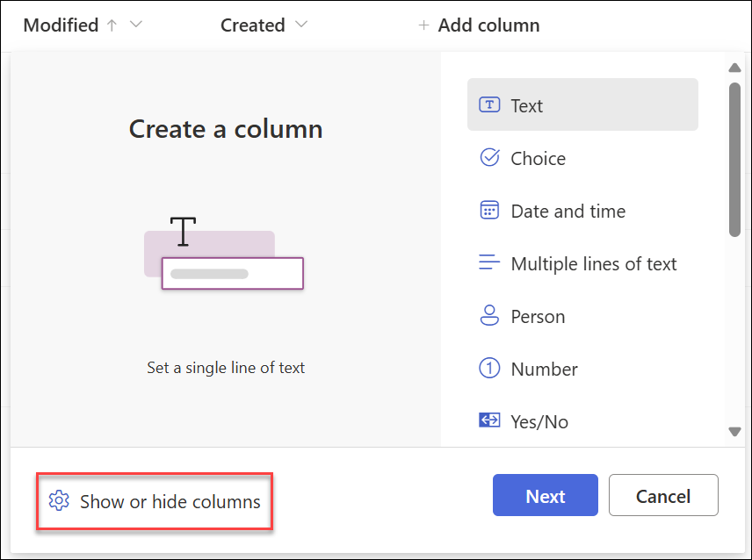Click the ascending sort arrow on Modified
This screenshot has width=752, height=560.
point(113,25)
